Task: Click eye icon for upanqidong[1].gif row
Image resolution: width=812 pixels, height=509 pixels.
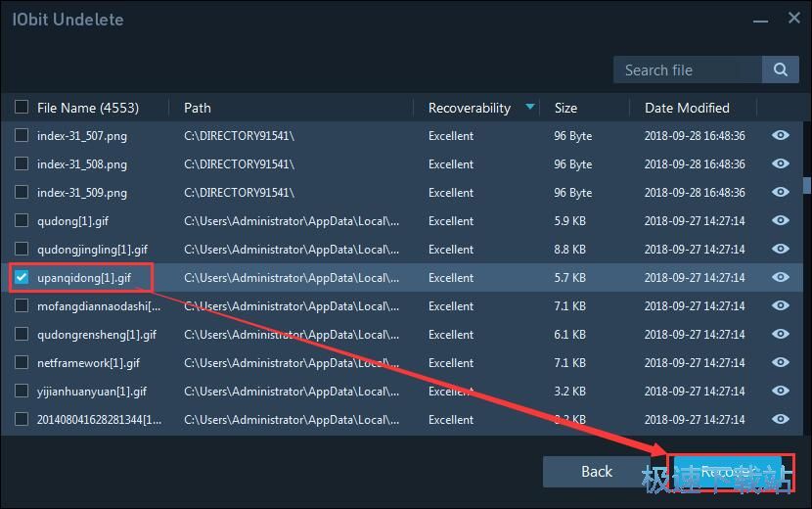Action: (781, 278)
